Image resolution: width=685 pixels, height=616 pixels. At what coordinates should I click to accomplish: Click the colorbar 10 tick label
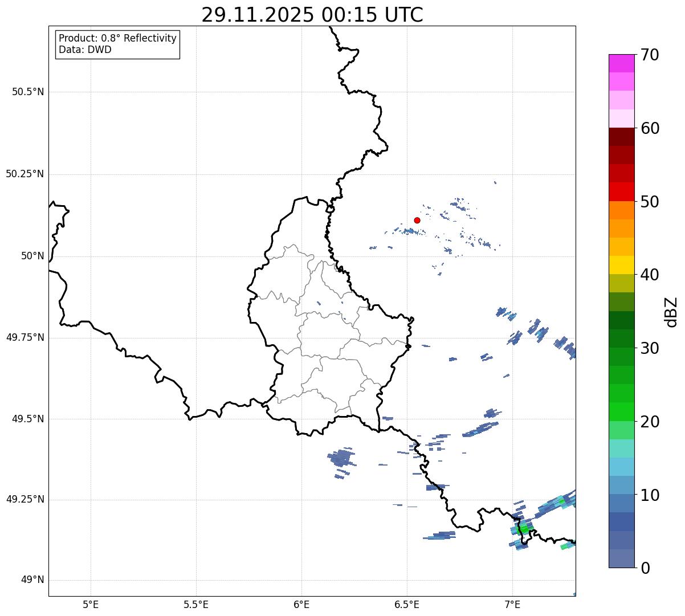point(650,495)
